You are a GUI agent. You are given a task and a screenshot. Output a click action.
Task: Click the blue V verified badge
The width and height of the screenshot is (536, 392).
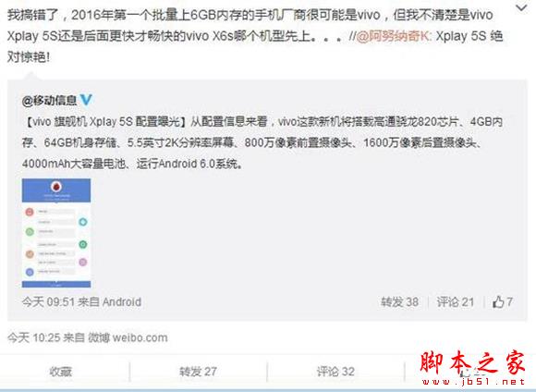click(86, 100)
